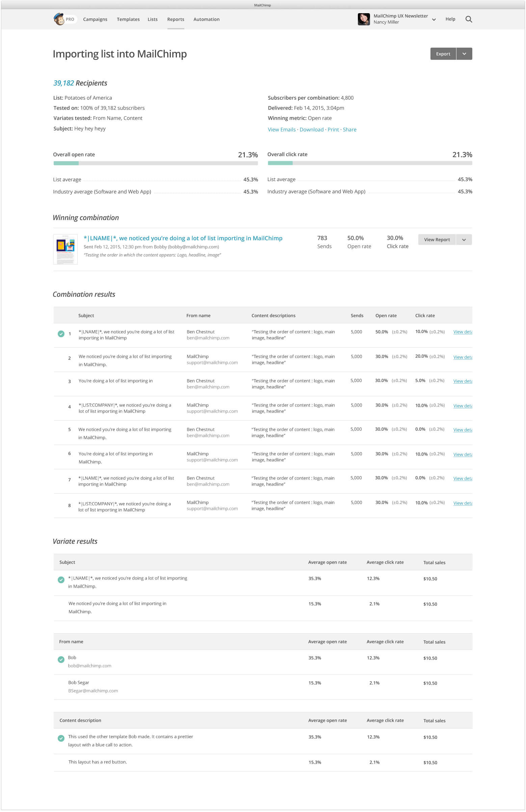This screenshot has width=526, height=812.
Task: Click Total sales header in Subject variate table
Action: pos(434,563)
